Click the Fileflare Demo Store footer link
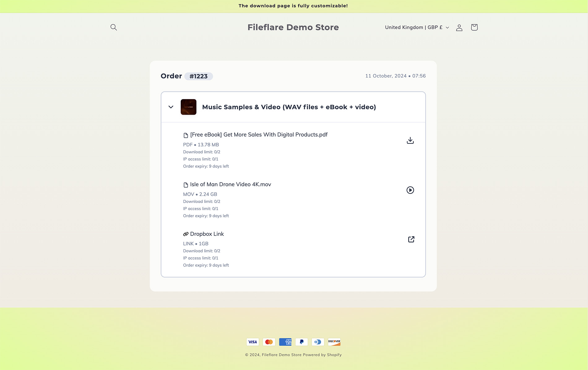This screenshot has height=370, width=588. [281, 355]
